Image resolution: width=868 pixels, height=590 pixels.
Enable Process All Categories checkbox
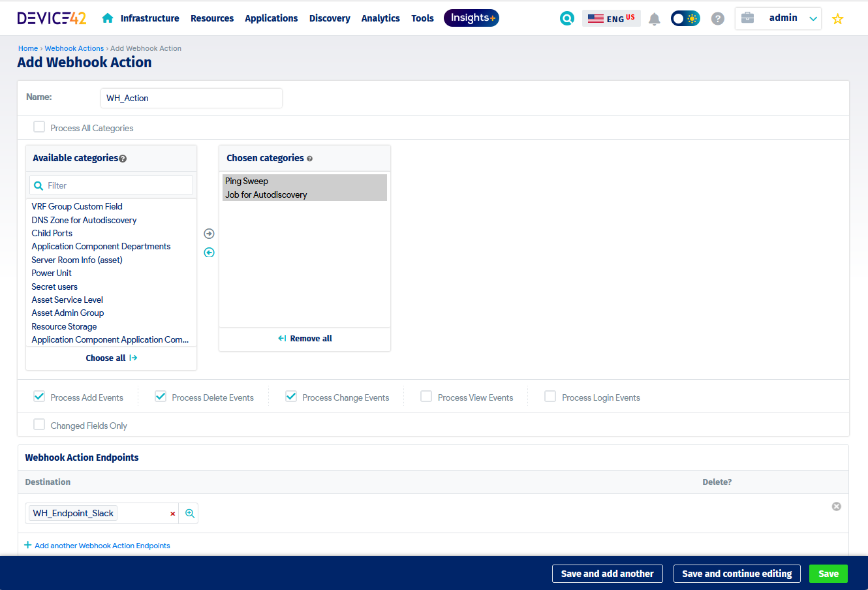[40, 127]
